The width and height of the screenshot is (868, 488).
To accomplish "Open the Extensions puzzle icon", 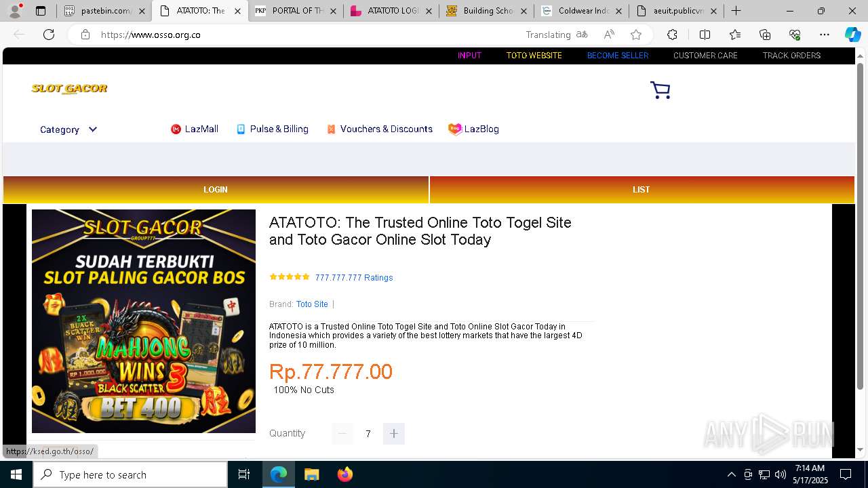I will [x=672, y=35].
